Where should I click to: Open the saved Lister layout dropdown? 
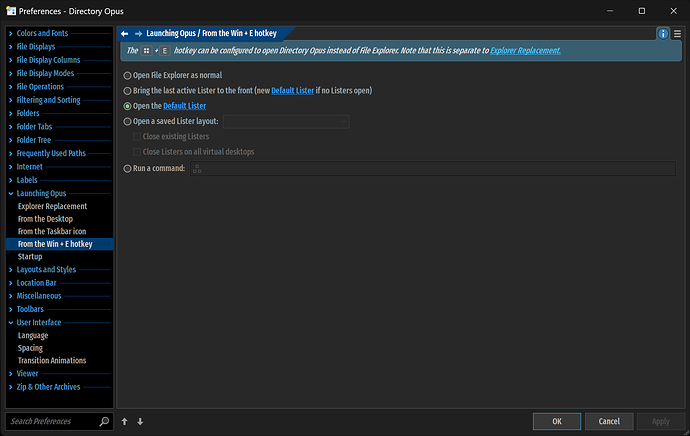coord(286,121)
